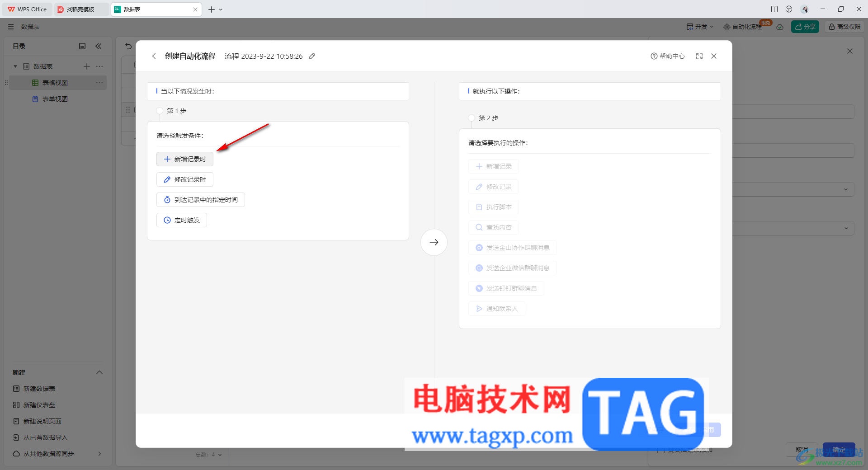Toggle the split window layout icon
The width and height of the screenshot is (868, 470).
click(774, 9)
